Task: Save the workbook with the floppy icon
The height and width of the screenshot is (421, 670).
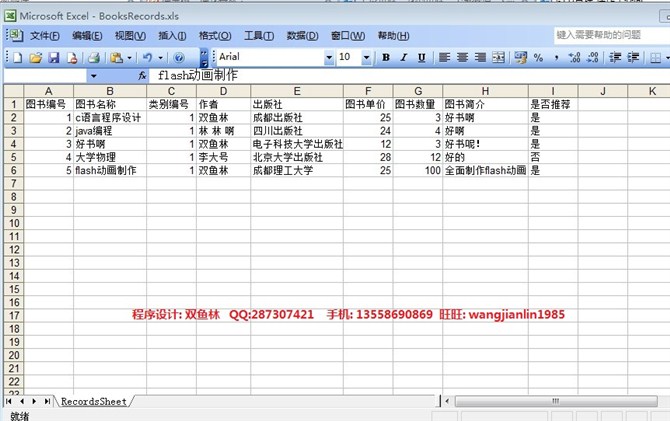Action: [54, 58]
